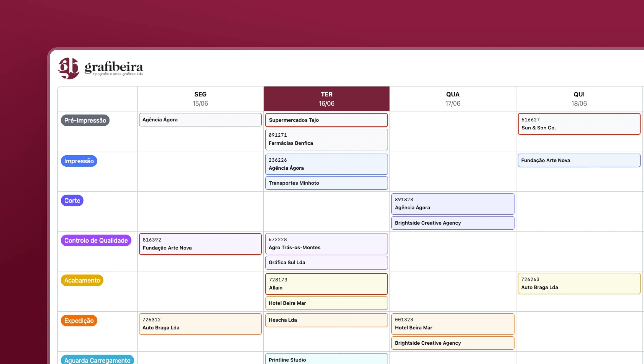Click the Pré-Impressão stage label
Viewport: 644px width, 364px height.
pyautogui.click(x=85, y=120)
